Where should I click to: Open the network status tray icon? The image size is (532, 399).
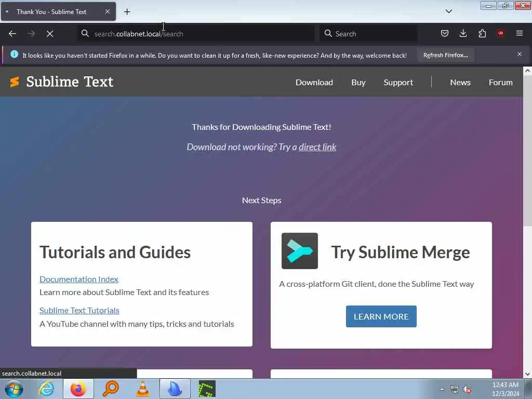point(454,390)
